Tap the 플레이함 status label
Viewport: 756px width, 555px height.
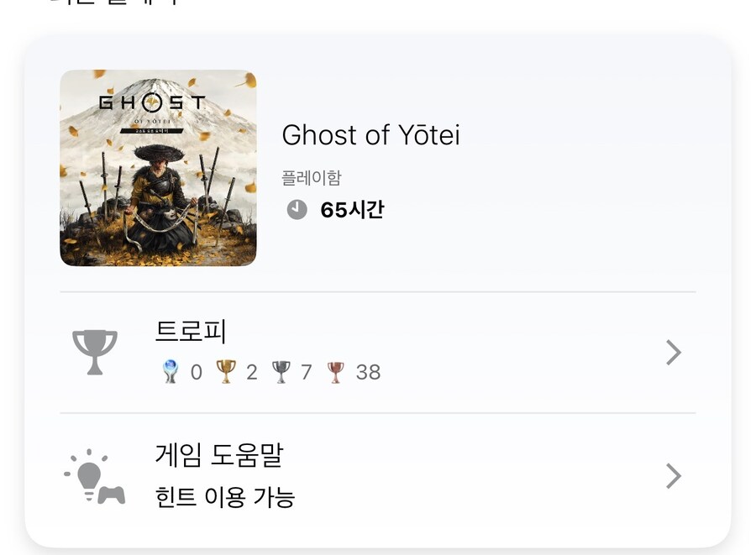click(x=312, y=178)
